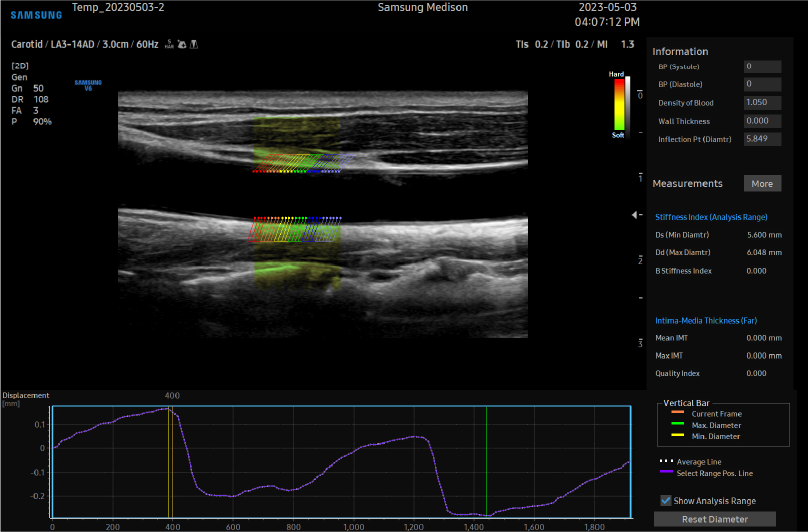This screenshot has width=808, height=532.
Task: Edit the BP (Diastole) value field
Action: [762, 84]
